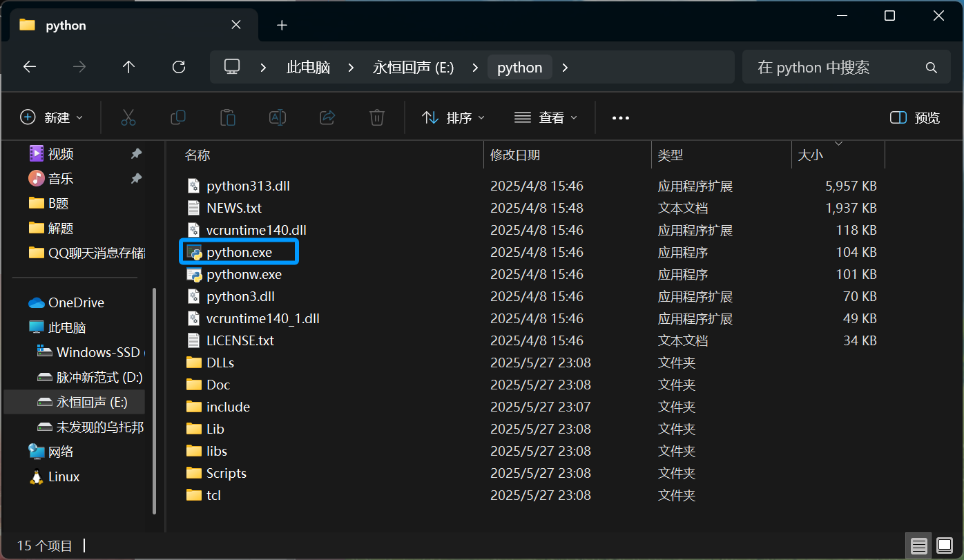
Task: Click python breadcrumb in address bar
Action: 520,68
